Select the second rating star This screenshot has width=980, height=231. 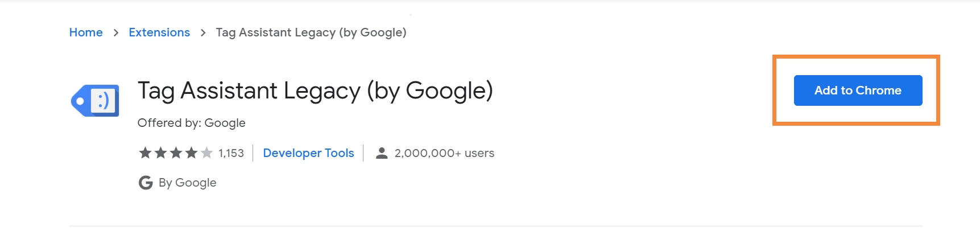pos(161,152)
